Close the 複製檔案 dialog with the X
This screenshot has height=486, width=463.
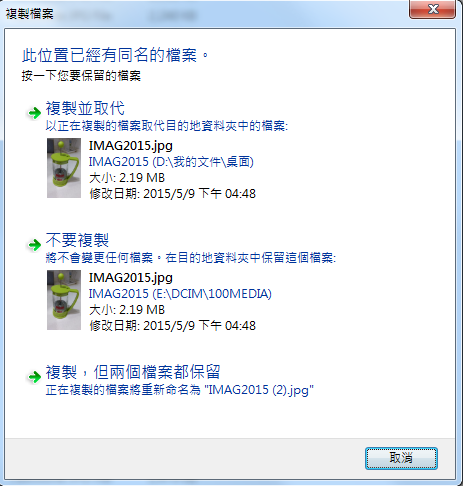(x=432, y=9)
